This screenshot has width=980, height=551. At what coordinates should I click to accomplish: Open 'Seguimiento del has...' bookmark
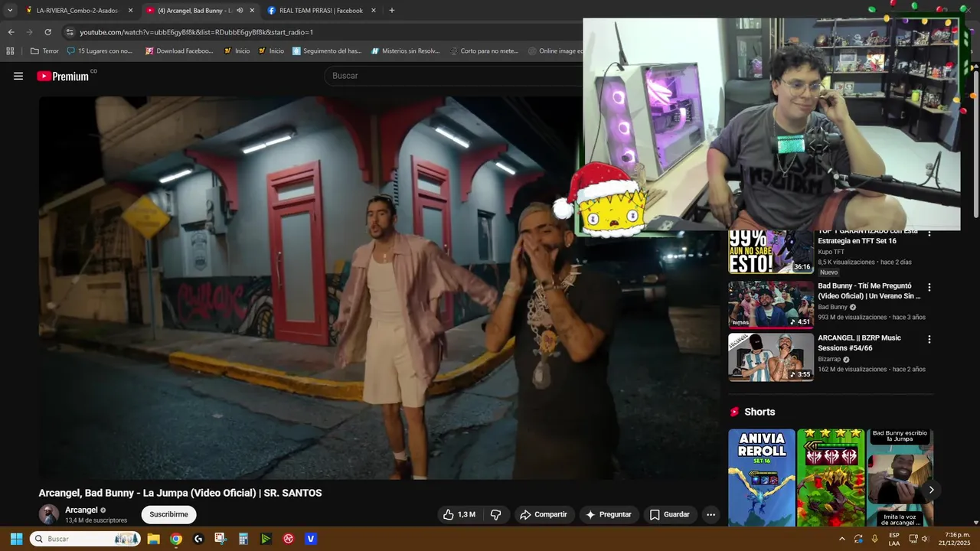coord(327,51)
